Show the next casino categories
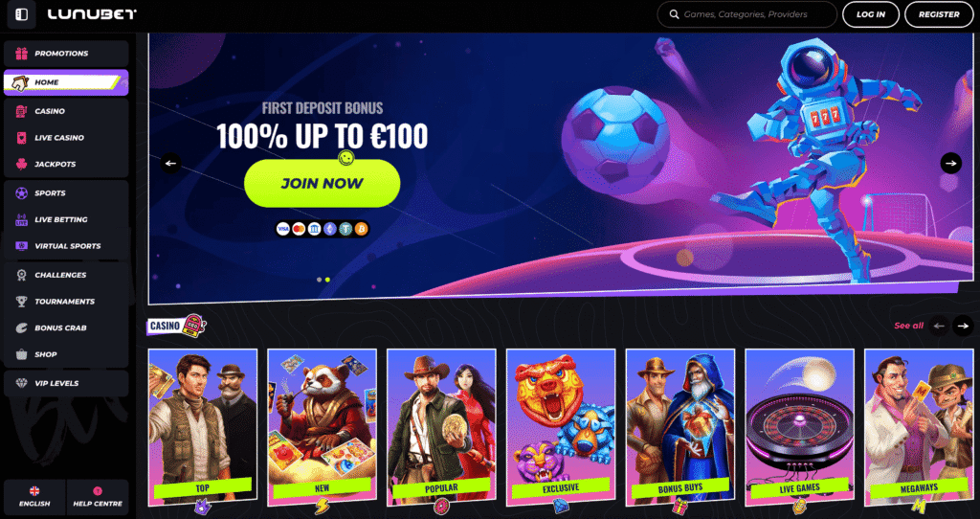 (963, 326)
